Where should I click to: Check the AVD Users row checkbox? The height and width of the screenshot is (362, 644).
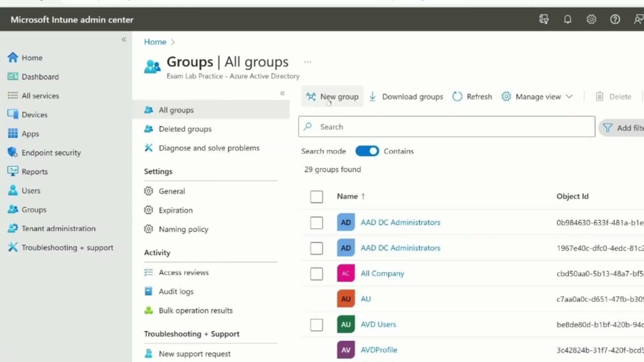click(316, 324)
